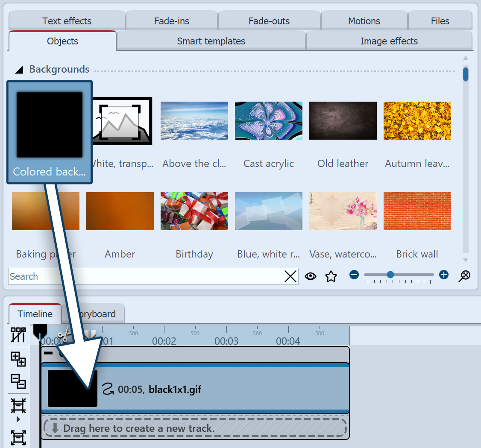Open the fit timeline zoom options arrow

[18, 419]
